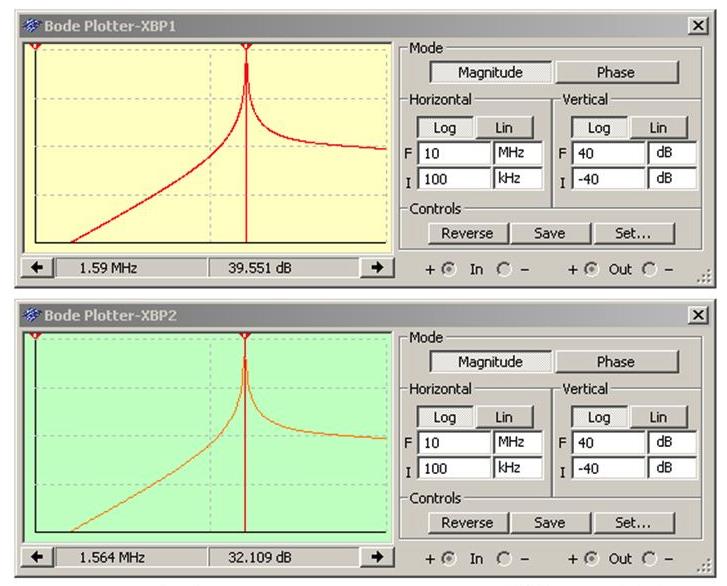This screenshot has width=727, height=586.
Task: Open Set... options in XBP1 controls
Action: pyautogui.click(x=632, y=233)
